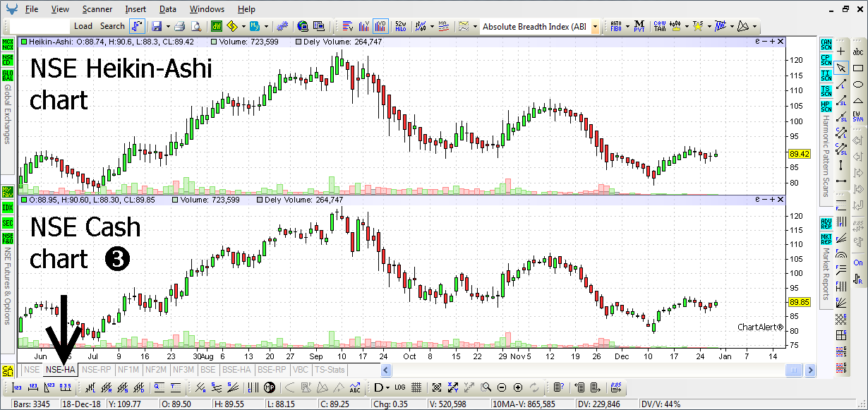868x410 pixels.
Task: Toggle the On button in right toolbar
Action: click(858, 263)
